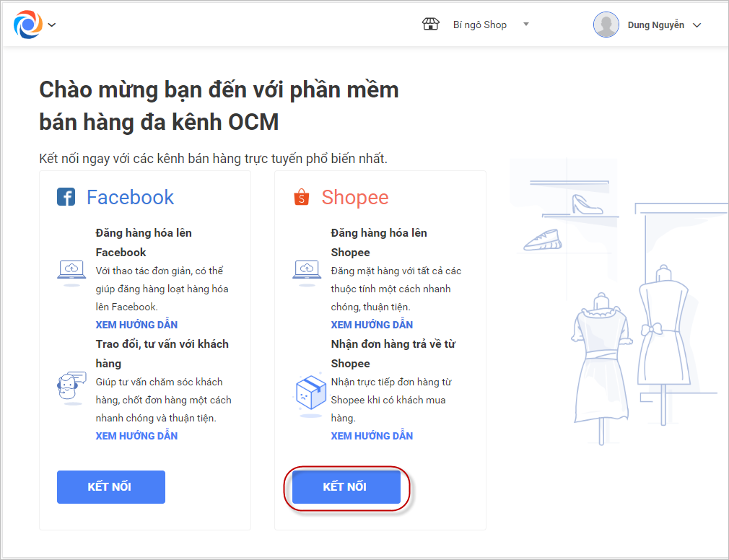Image resolution: width=729 pixels, height=560 pixels.
Task: Open guide for posting goods to Facebook
Action: point(136,325)
